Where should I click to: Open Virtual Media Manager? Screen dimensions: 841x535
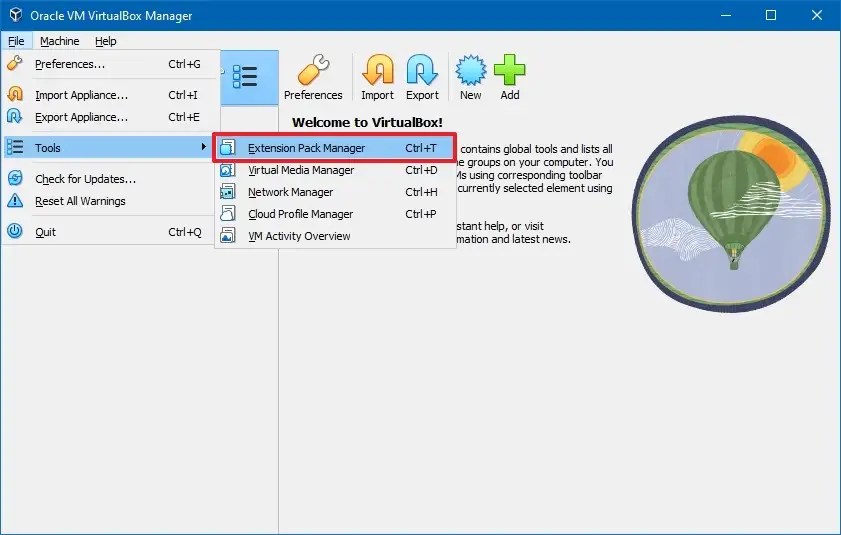point(335,170)
